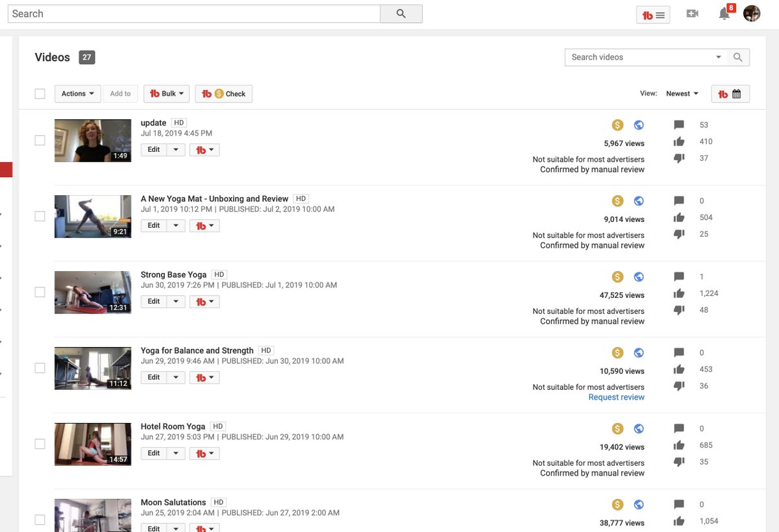This screenshot has height=532, width=779.
Task: Open the Hotel Room Yoga thumbnail
Action: tap(93, 444)
